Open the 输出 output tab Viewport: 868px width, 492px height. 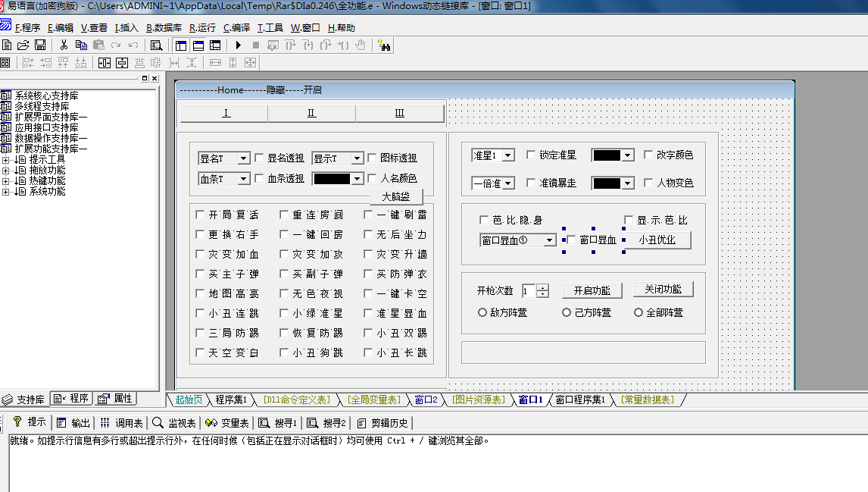click(x=73, y=423)
